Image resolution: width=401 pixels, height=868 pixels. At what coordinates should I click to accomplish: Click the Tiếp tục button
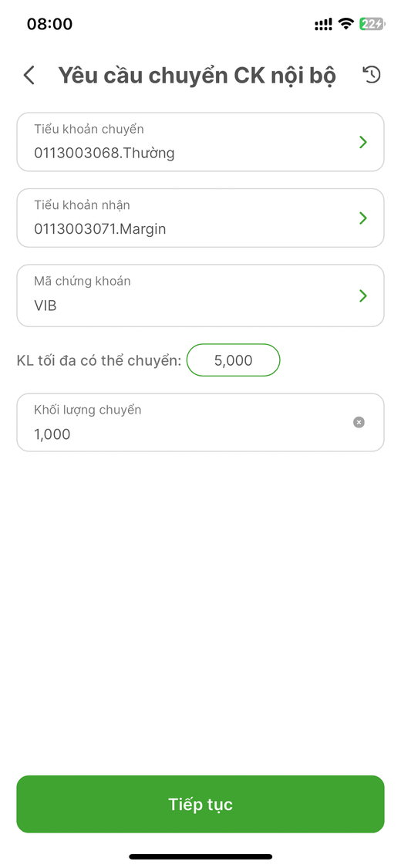pyautogui.click(x=200, y=804)
